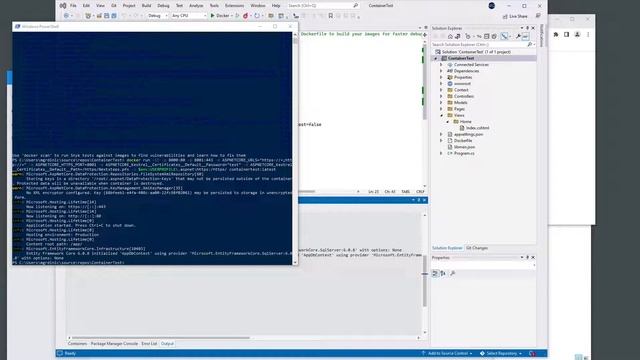Expand the Connected Services node
Image resolution: width=640 pixels, height=360 pixels.
pyautogui.click(x=441, y=64)
